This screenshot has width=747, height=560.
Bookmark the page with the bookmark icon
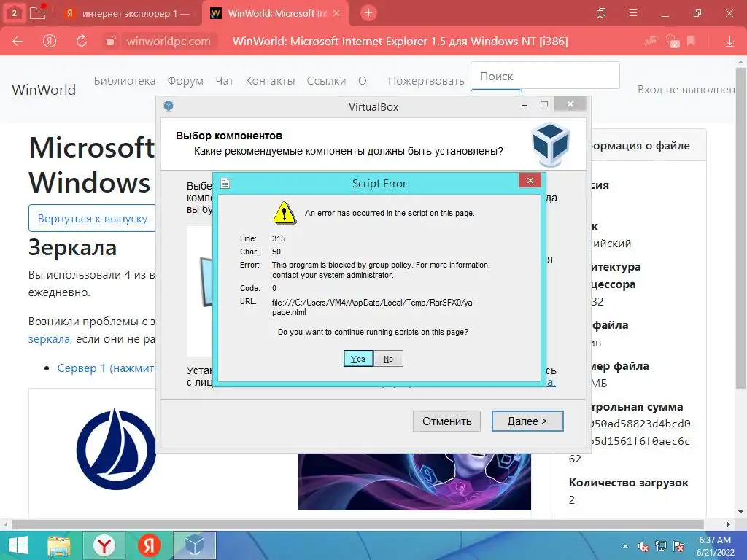691,41
